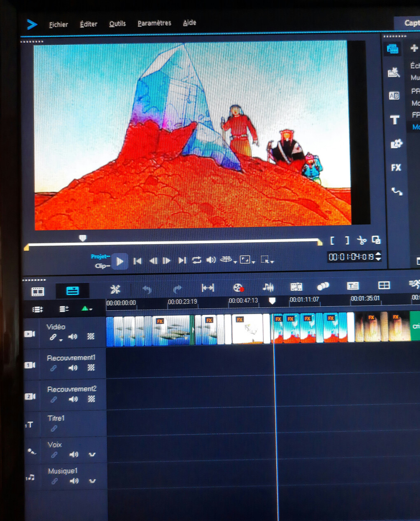Open the motion Path panel
This screenshot has width=420, height=521.
[x=397, y=191]
